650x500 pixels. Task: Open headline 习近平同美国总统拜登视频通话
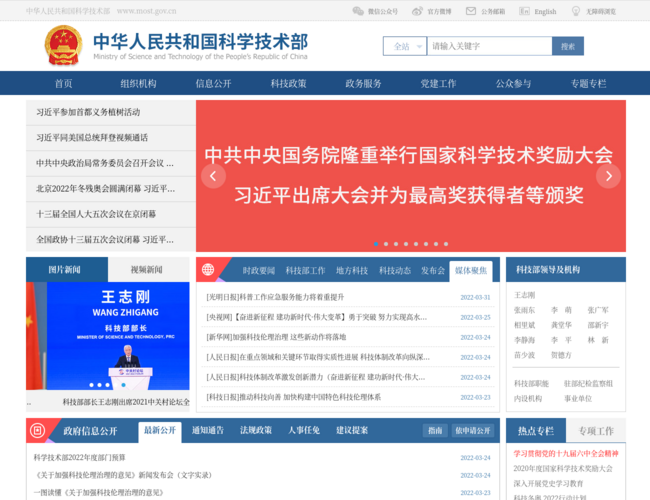click(92, 138)
